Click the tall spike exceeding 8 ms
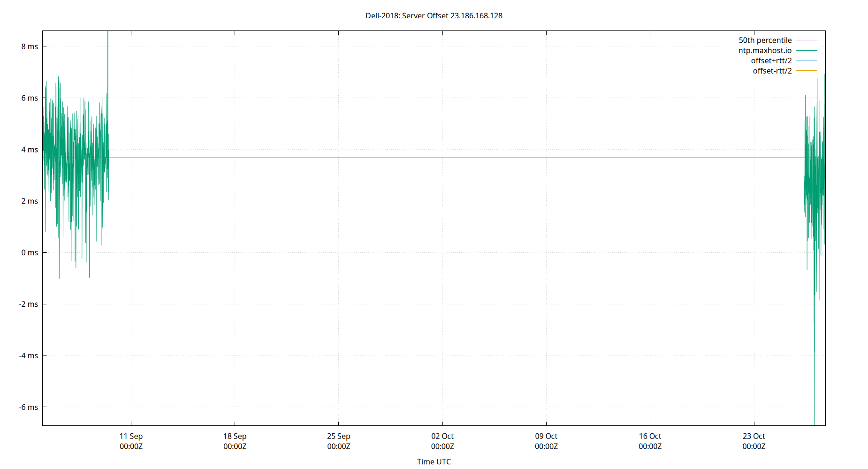The image size is (868, 469). point(107,38)
